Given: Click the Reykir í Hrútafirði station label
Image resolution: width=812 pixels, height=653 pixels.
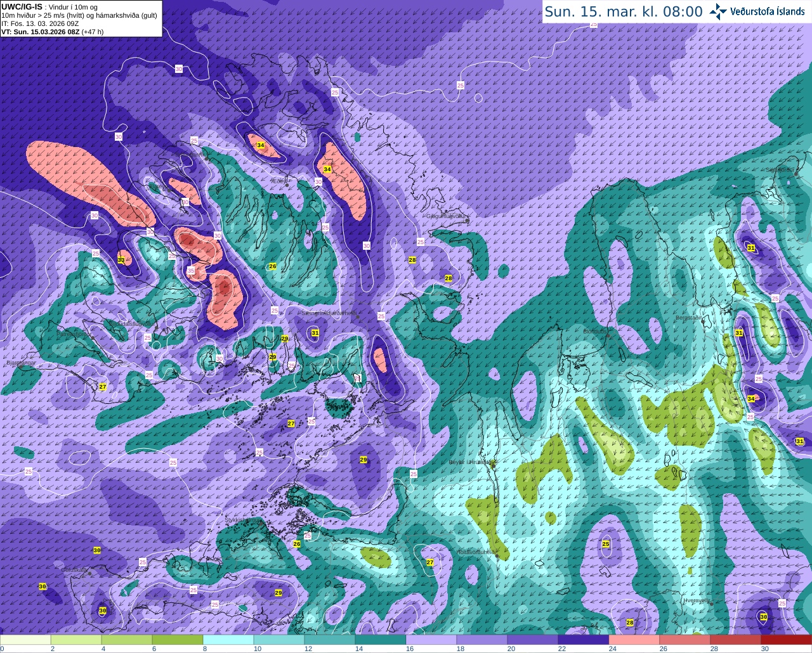Looking at the screenshot, I should point(471,462).
